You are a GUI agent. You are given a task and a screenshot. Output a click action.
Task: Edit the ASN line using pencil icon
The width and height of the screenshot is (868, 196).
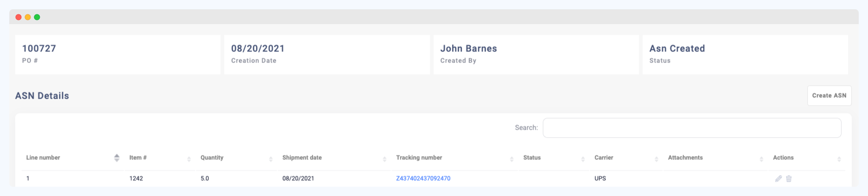[778, 178]
